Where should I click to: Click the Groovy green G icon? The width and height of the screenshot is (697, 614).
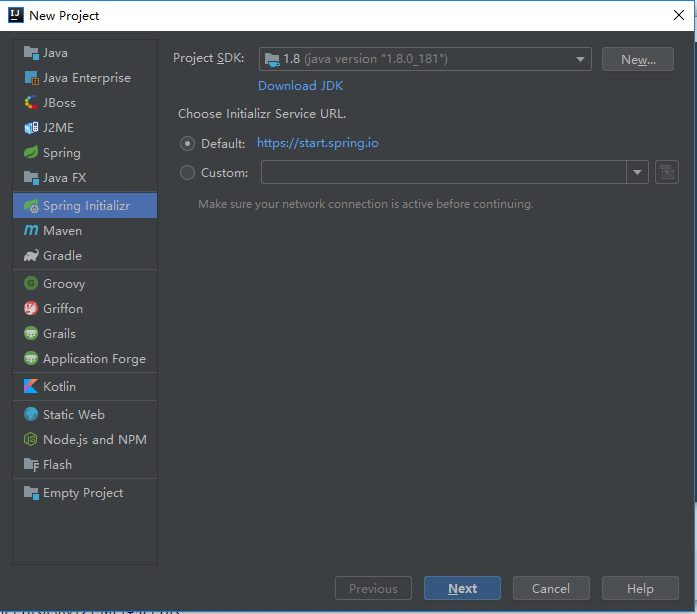pyautogui.click(x=31, y=283)
